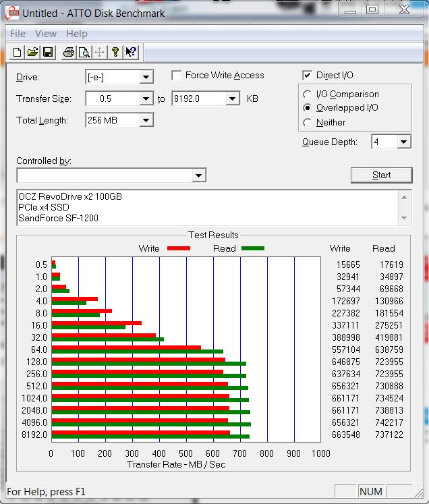429x504 pixels.
Task: Expand the Controlled by combo box
Action: [x=198, y=176]
